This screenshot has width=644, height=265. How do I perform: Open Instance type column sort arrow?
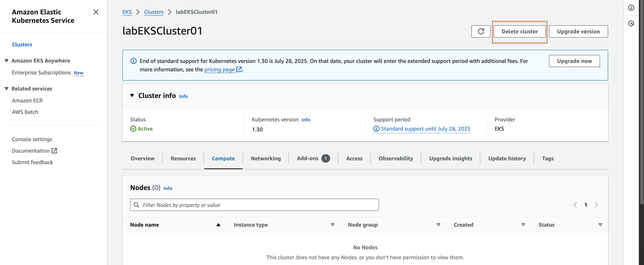(x=332, y=225)
